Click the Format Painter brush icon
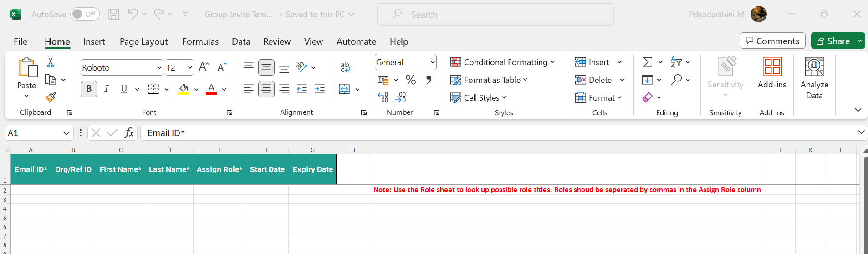The height and width of the screenshot is (254, 868). 51,97
